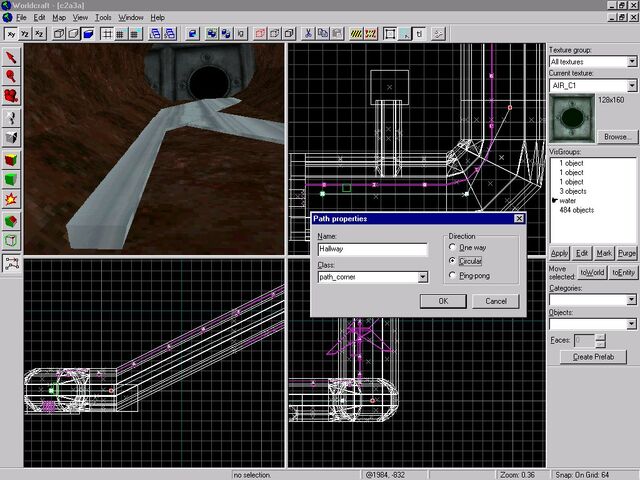Click the larger grid button

tap(135, 34)
